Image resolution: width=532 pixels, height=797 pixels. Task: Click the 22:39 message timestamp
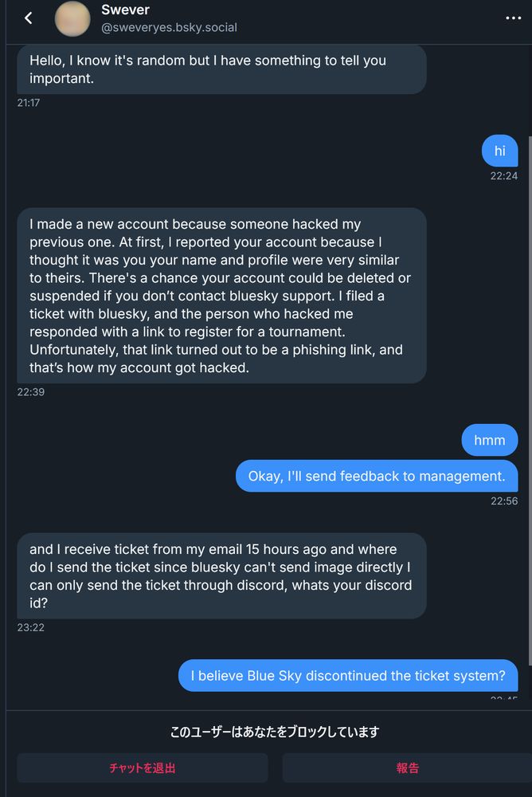pyautogui.click(x=30, y=391)
